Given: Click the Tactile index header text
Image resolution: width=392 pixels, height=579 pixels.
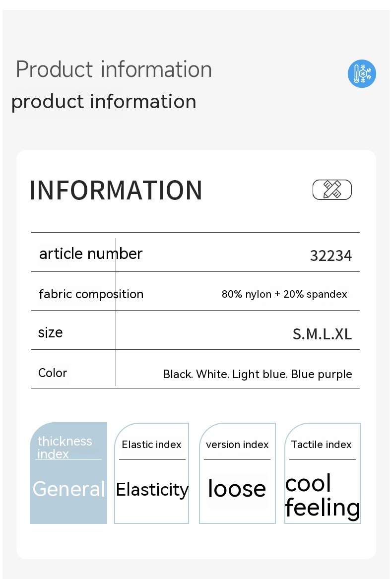Looking at the screenshot, I should click(321, 445).
